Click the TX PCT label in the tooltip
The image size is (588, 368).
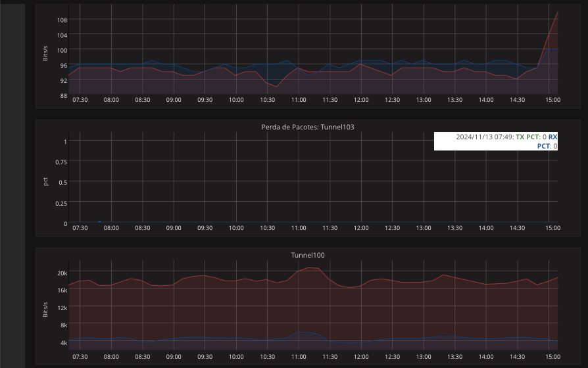click(527, 137)
